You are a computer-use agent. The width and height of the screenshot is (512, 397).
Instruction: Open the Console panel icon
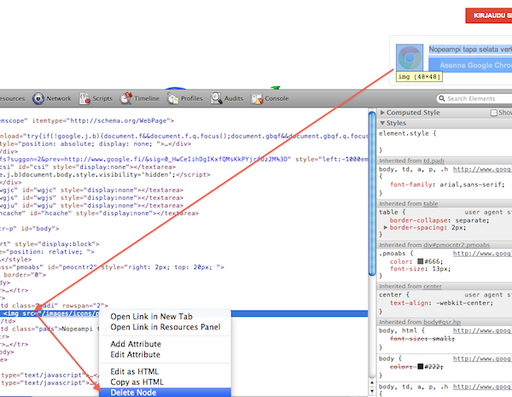[257, 99]
